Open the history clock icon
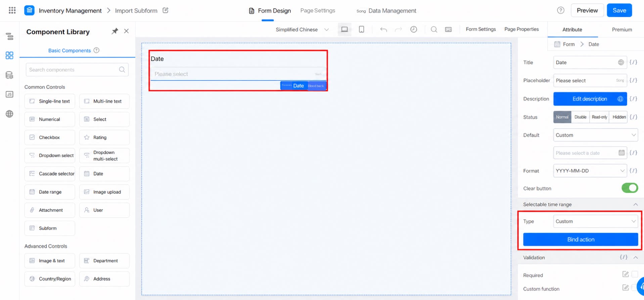644x300 pixels. [414, 30]
